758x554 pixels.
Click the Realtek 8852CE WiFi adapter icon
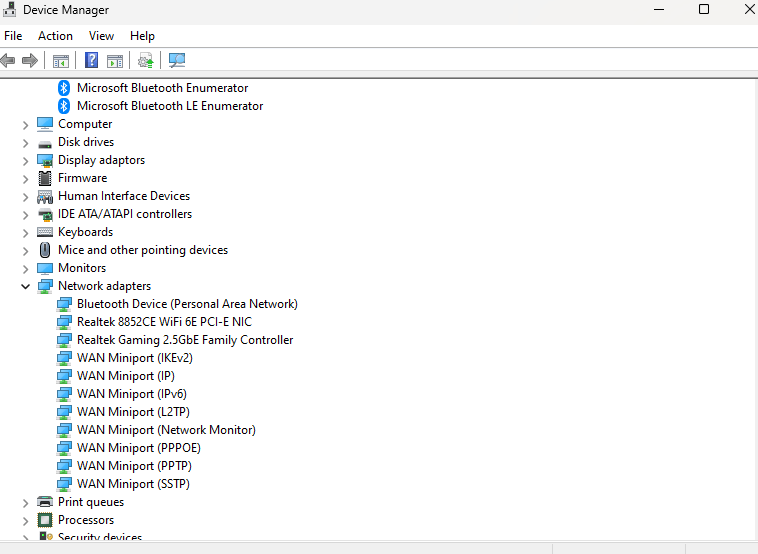point(64,322)
